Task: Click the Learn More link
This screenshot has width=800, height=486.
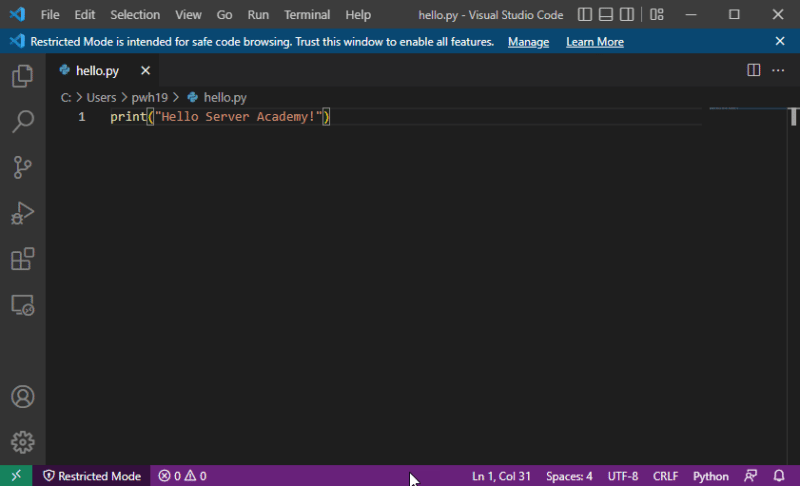Action: click(x=594, y=42)
